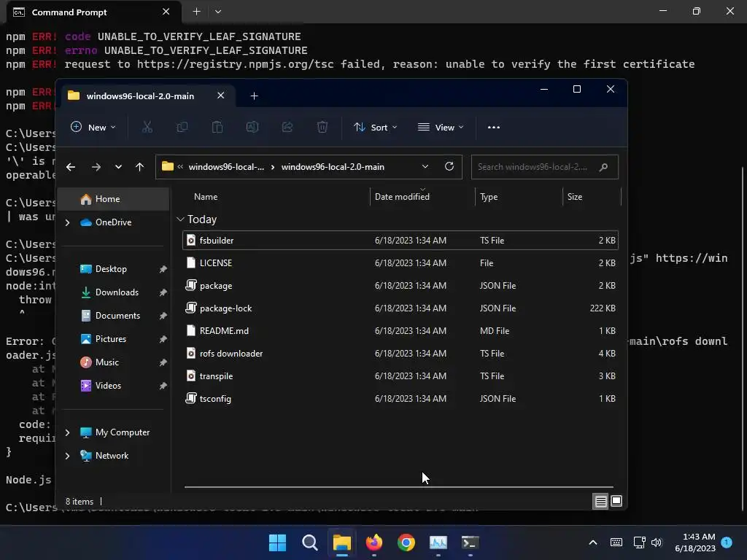Select the fsbuilder TS file
This screenshot has width=747, height=560.
tap(400, 241)
